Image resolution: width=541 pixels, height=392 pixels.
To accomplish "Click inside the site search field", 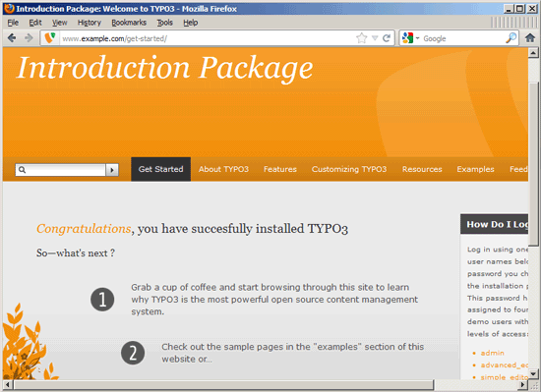I will pos(60,170).
